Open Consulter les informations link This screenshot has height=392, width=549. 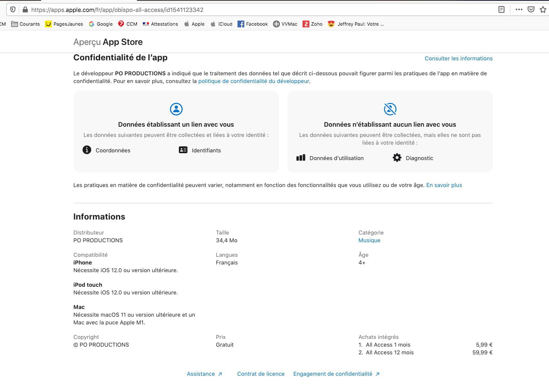[459, 58]
